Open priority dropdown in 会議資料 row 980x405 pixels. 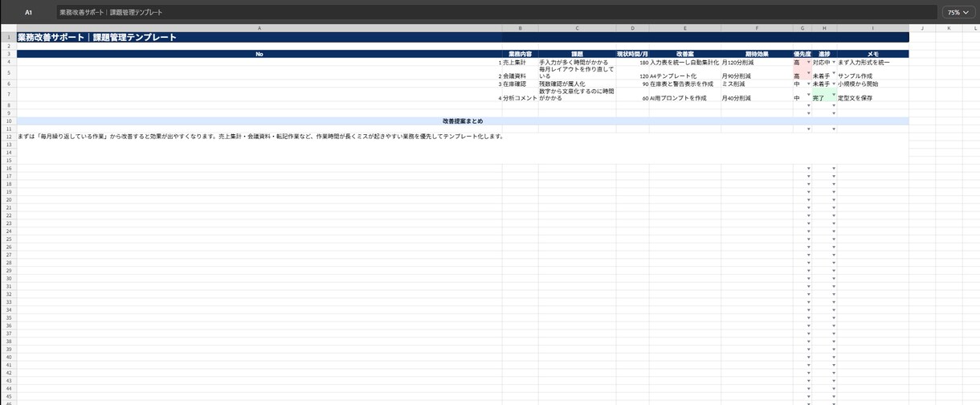tap(809, 72)
